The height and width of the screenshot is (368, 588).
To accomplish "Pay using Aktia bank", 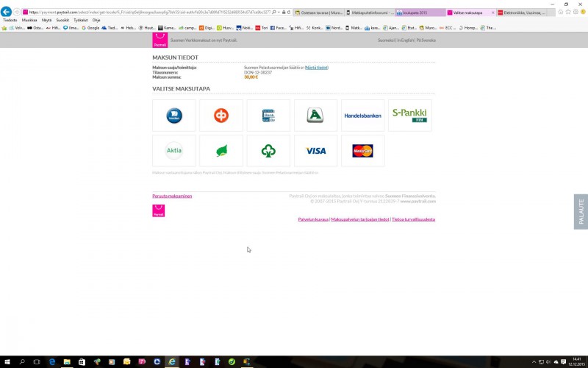I will click(x=174, y=151).
